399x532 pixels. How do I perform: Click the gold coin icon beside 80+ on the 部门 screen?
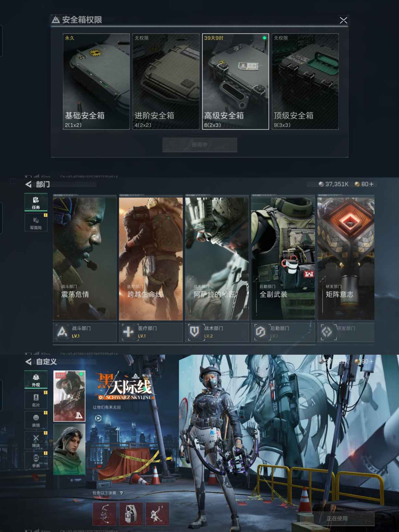(x=357, y=184)
